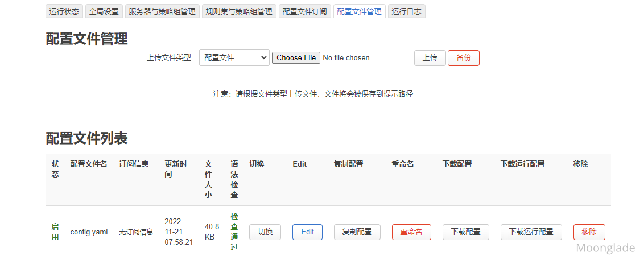644x264 pixels.
Task: Click the config.yaml file name
Action: [89, 232]
